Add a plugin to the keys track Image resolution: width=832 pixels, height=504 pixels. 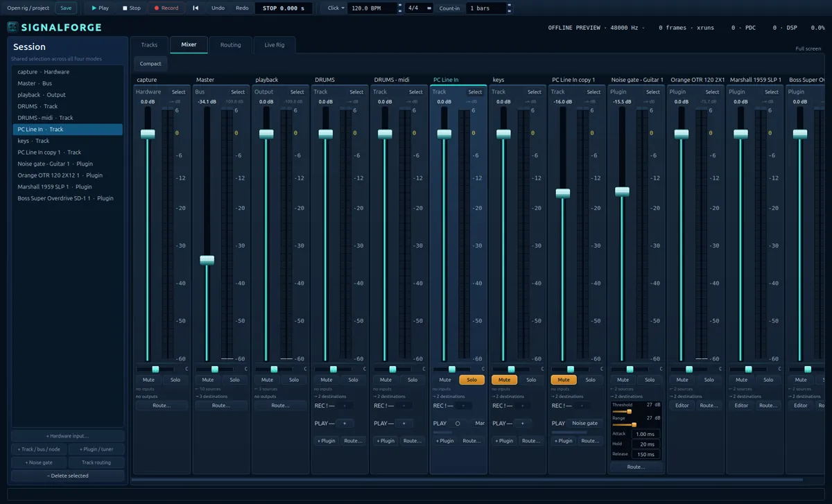pos(505,441)
